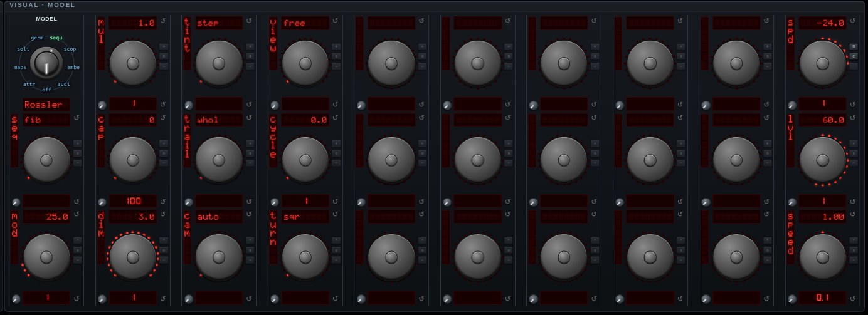Toggle the blank button below C on spd
The width and height of the screenshot is (868, 315).
coord(853,65)
